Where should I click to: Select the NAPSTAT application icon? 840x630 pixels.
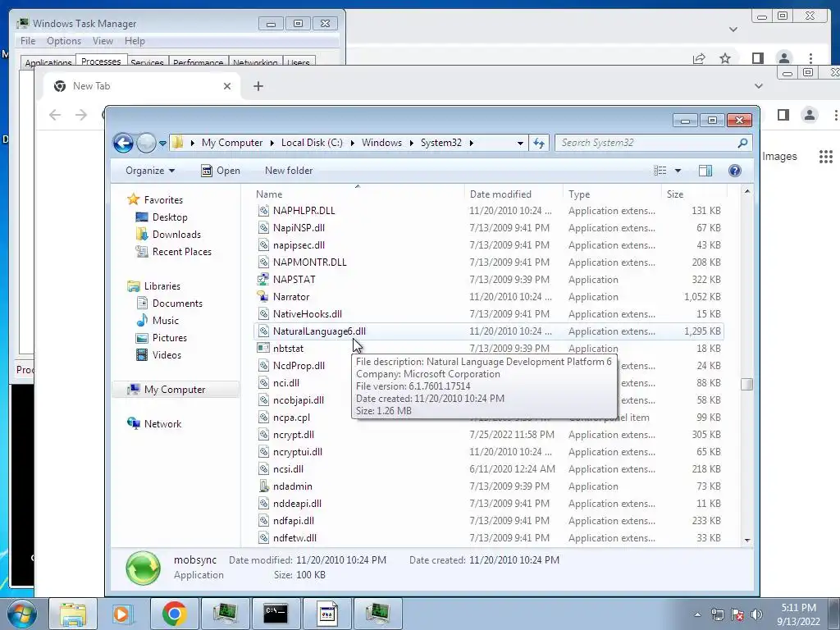(x=263, y=279)
